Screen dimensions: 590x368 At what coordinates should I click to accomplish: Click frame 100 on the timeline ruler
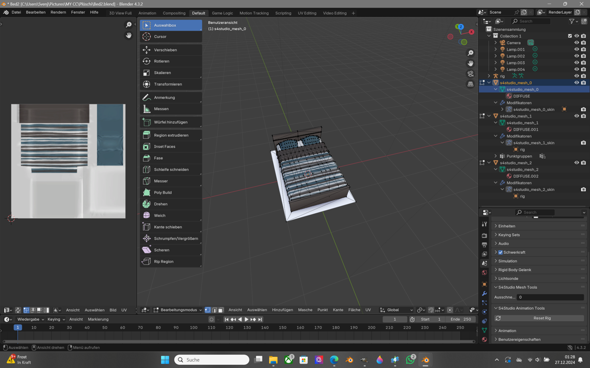(193, 328)
